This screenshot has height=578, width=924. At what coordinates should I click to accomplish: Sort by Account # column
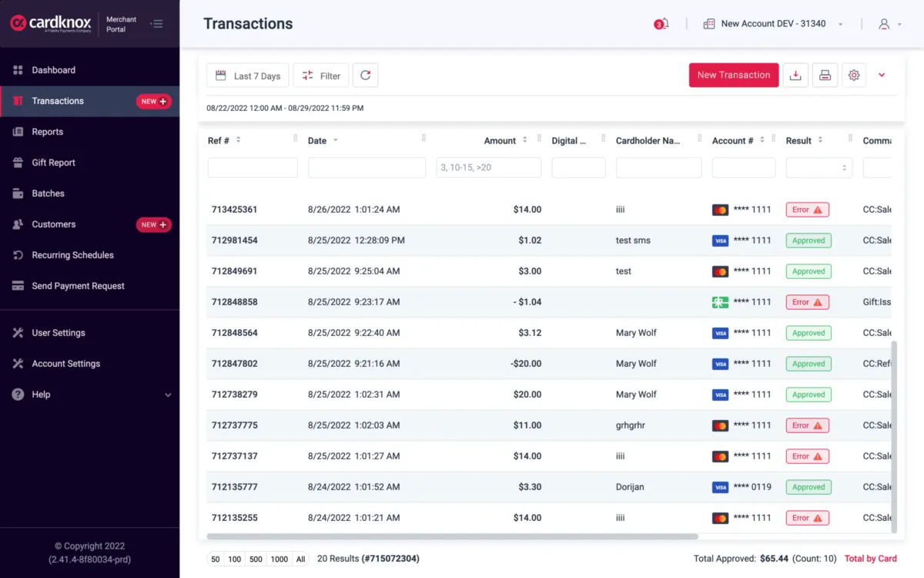(762, 140)
